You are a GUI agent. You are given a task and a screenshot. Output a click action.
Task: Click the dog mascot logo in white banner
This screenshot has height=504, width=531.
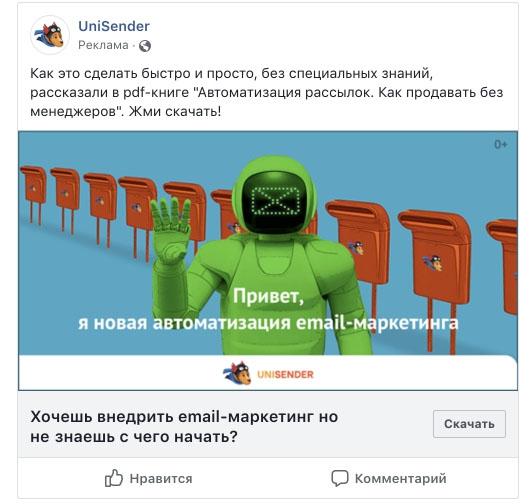237,373
